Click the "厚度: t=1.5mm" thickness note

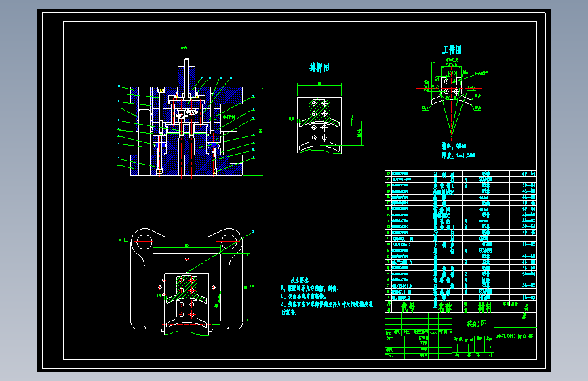[458, 155]
